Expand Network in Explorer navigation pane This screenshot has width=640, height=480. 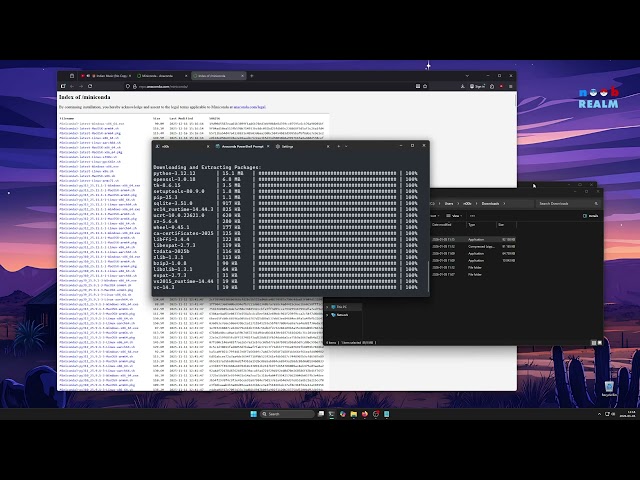tap(327, 315)
